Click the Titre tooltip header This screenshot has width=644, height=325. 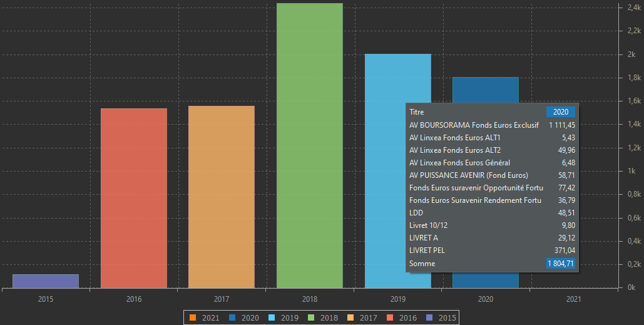point(416,111)
